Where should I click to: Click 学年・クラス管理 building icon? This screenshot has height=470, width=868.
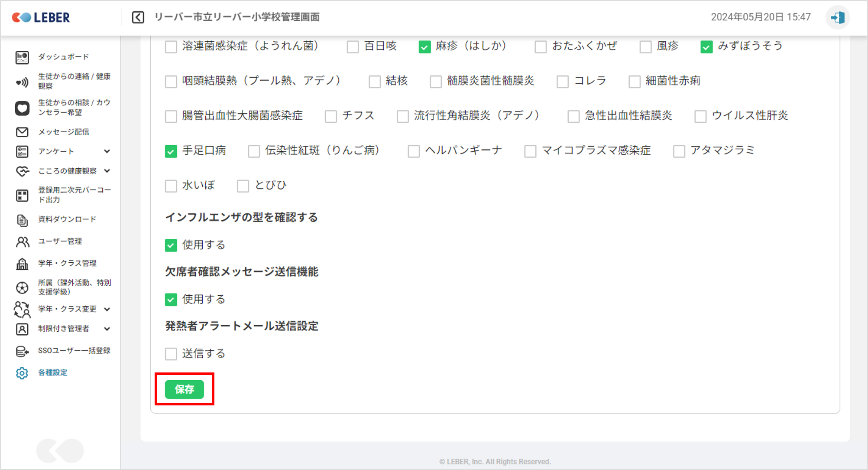22,264
